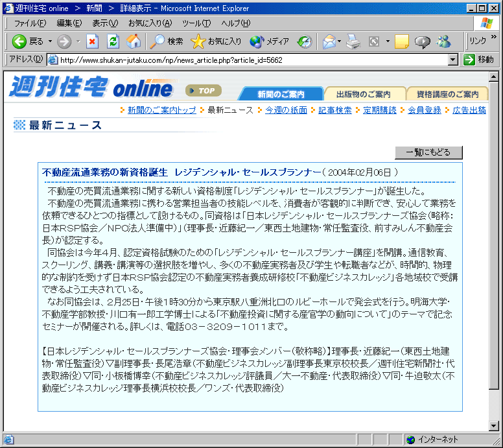
Task: Click phone number 03-3209-1011 text
Action: pyautogui.click(x=225, y=327)
